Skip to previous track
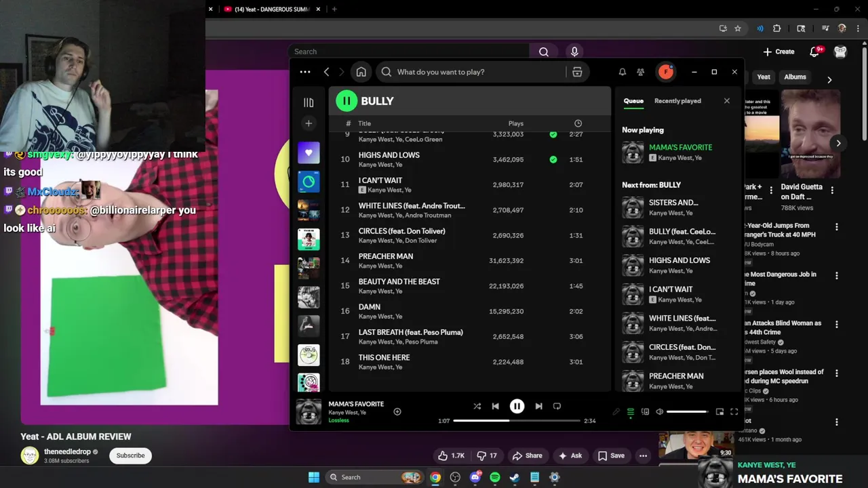The width and height of the screenshot is (868, 488). (495, 406)
